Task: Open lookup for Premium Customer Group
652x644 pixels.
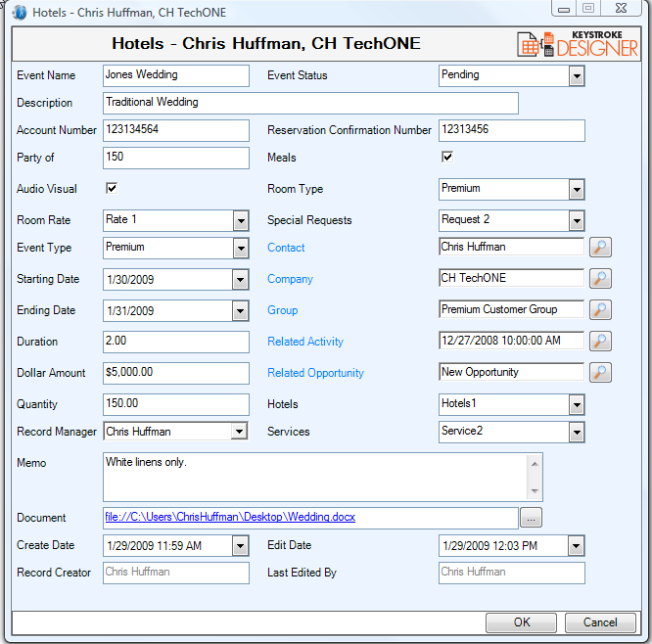Action: pos(600,309)
